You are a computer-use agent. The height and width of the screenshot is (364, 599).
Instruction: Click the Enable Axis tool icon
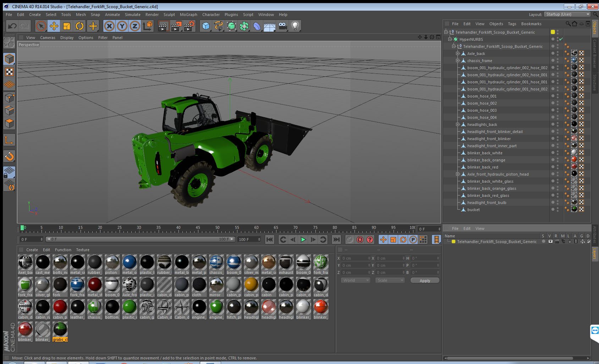(x=9, y=140)
